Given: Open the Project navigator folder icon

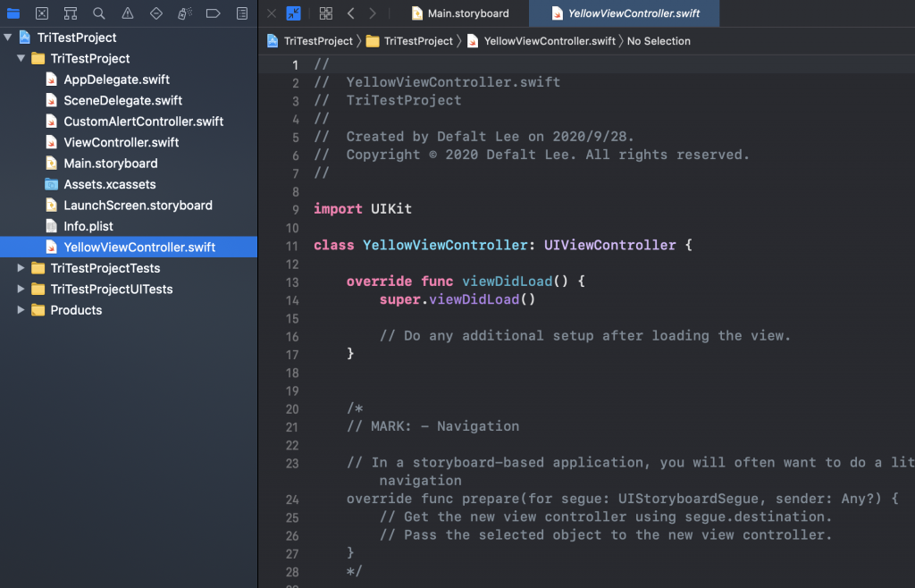Looking at the screenshot, I should coord(13,13).
